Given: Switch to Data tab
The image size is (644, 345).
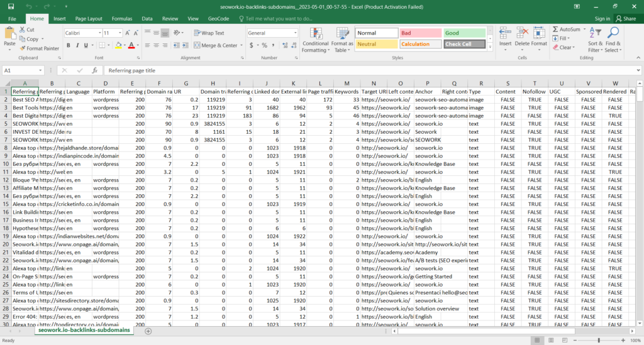Looking at the screenshot, I should click(x=147, y=19).
